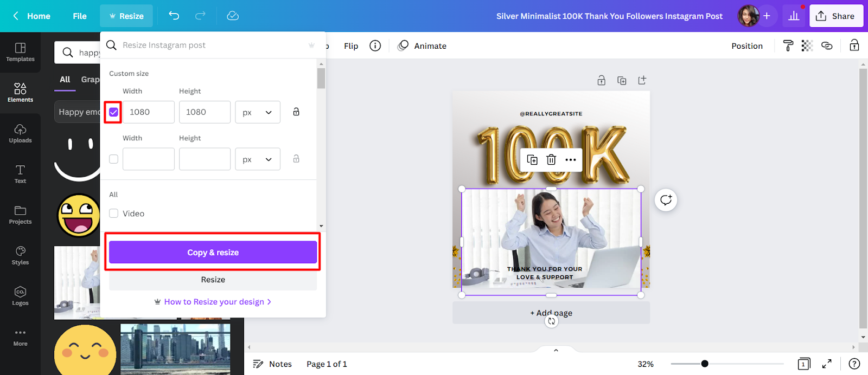Click the Resize menu button
868x375 pixels.
[126, 16]
